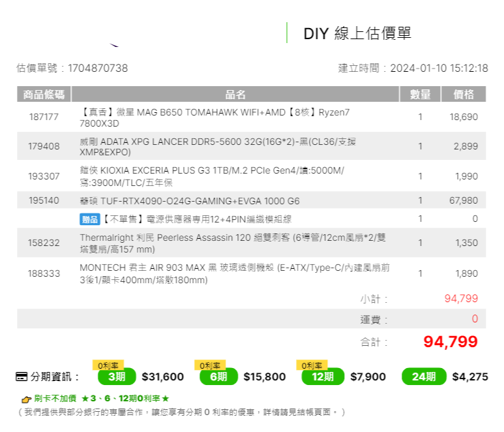Click the green 刷卡不加價 promo text
504x432 pixels.
pyautogui.click(x=102, y=399)
